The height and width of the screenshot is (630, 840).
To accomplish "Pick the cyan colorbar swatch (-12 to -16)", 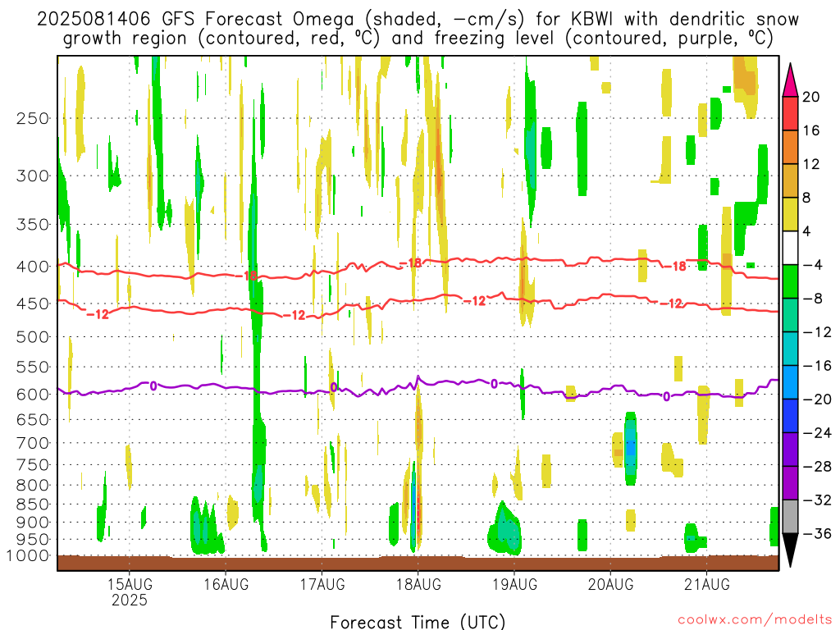I will pos(790,349).
